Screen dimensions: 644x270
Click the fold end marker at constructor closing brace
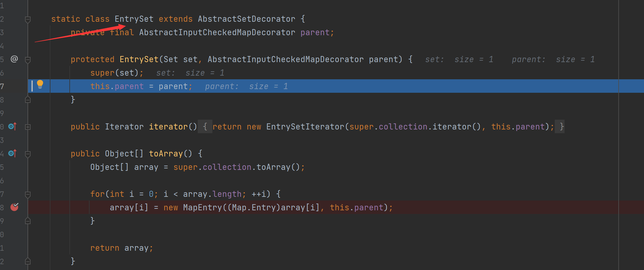click(28, 100)
